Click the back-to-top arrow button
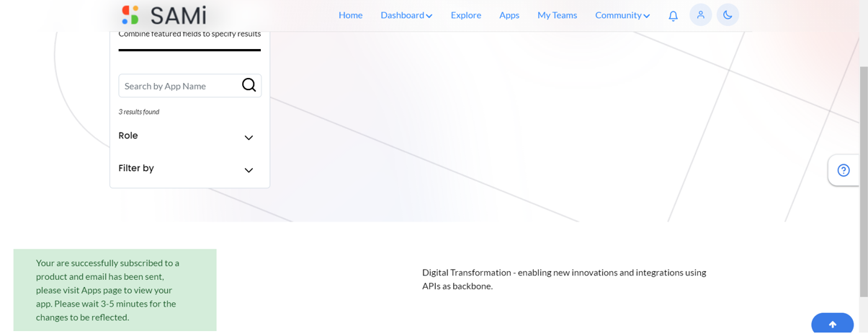 (832, 324)
